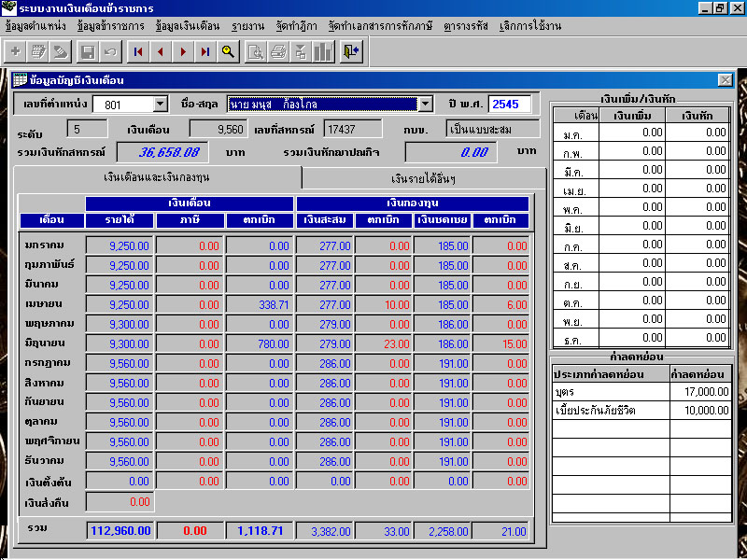Open the เลิกการใช้งาน menu
747x560 pixels.
pos(530,26)
